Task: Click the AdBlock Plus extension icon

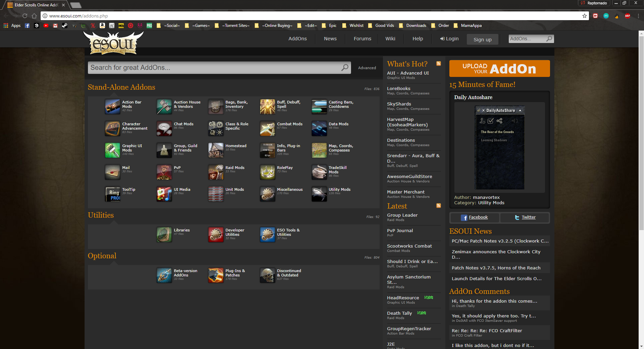Action: (627, 16)
